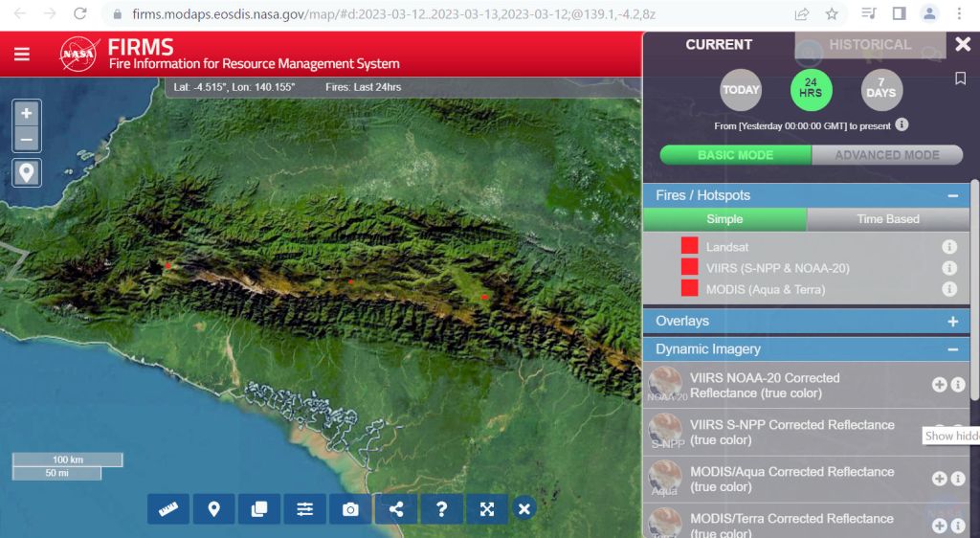The height and width of the screenshot is (538, 980).
Task: Click the red Landsat color swatch
Action: coord(689,247)
